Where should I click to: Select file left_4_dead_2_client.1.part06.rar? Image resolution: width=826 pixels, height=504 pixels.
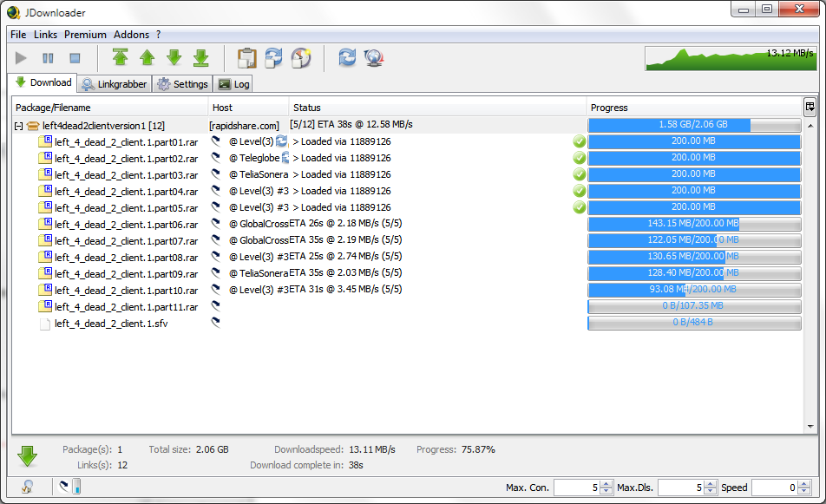coord(127,225)
